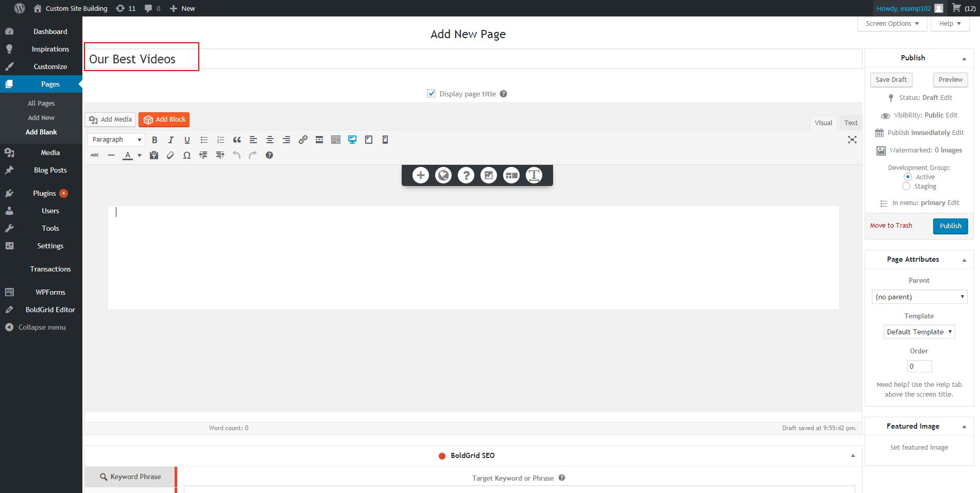
Task: Paste as text
Action: coord(154,155)
